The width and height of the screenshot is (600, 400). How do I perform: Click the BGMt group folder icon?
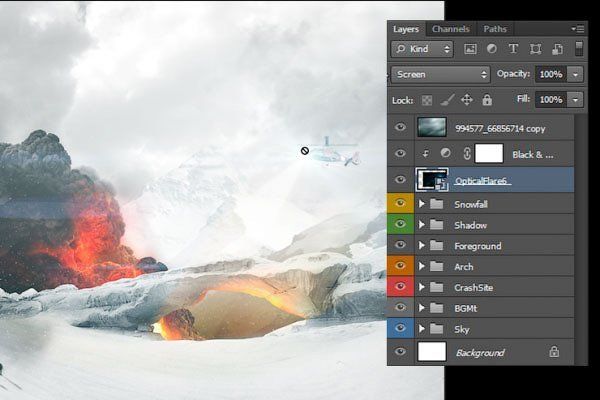pyautogui.click(x=437, y=308)
